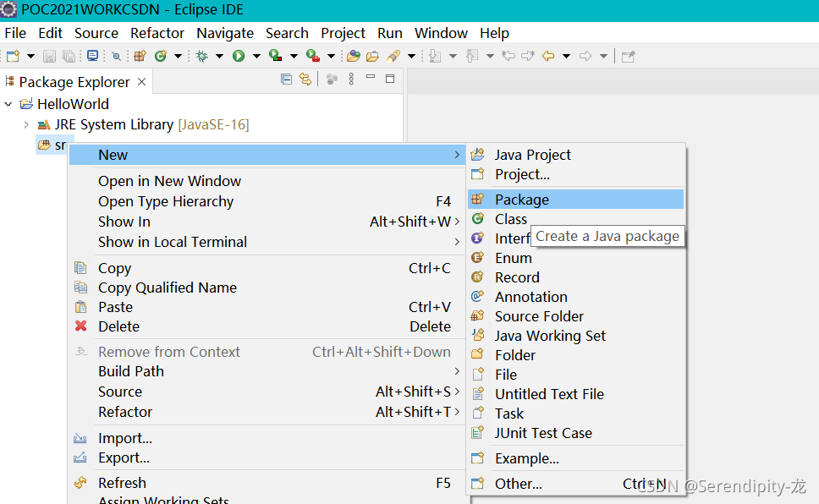Image resolution: width=819 pixels, height=504 pixels.
Task: Choose Untitled Text File from the submenu
Action: click(x=575, y=394)
